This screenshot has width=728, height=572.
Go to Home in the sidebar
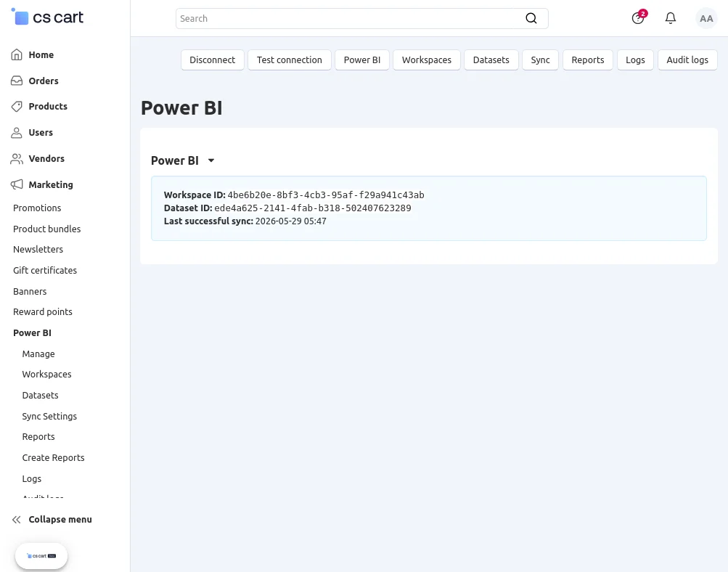41,54
